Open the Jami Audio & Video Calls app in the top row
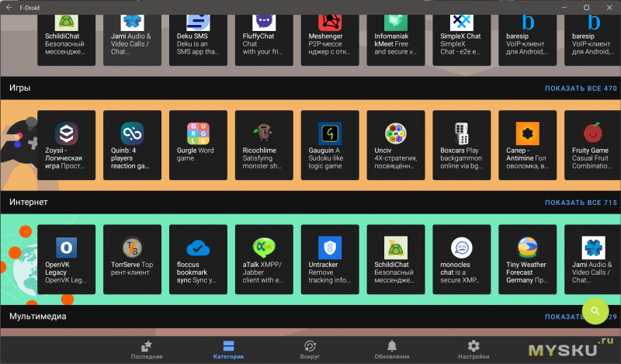 (x=132, y=40)
